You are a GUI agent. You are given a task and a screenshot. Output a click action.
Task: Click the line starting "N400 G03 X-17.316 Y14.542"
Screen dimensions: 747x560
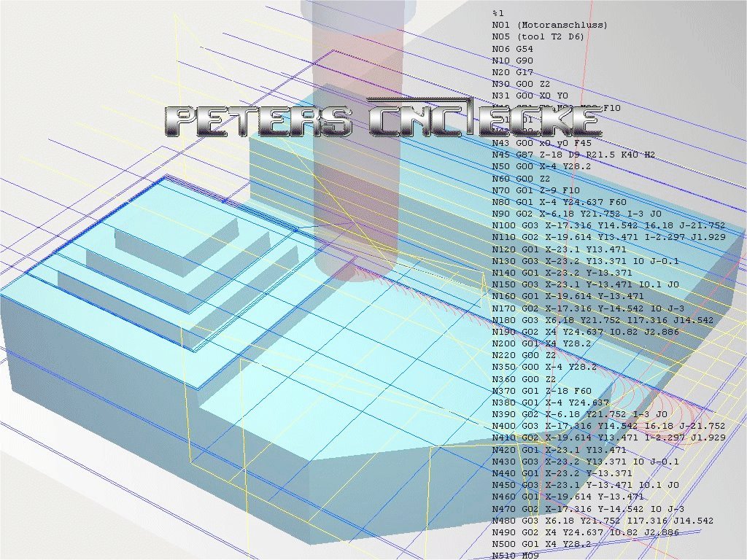[x=608, y=426]
